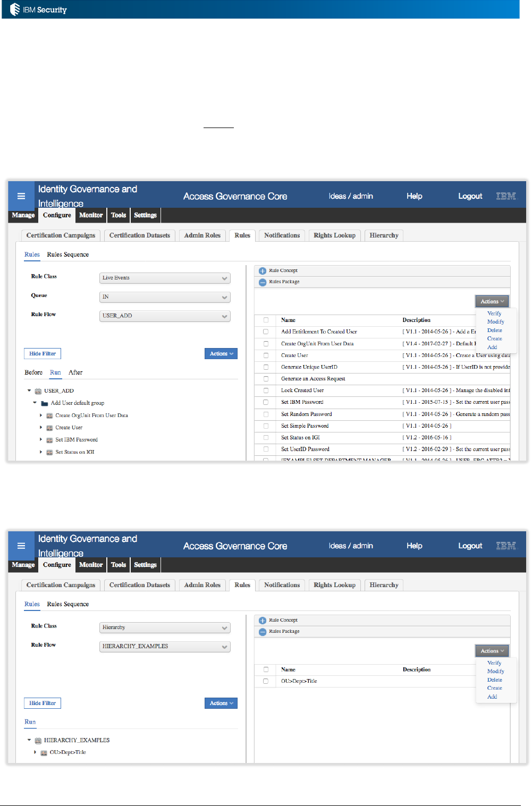
Task: Switch to the After tab
Action: pyautogui.click(x=75, y=372)
